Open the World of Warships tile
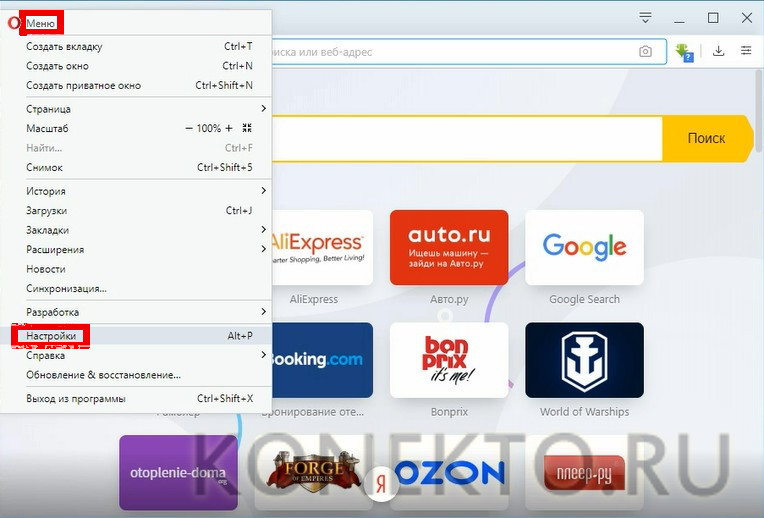764x518 pixels. click(584, 360)
